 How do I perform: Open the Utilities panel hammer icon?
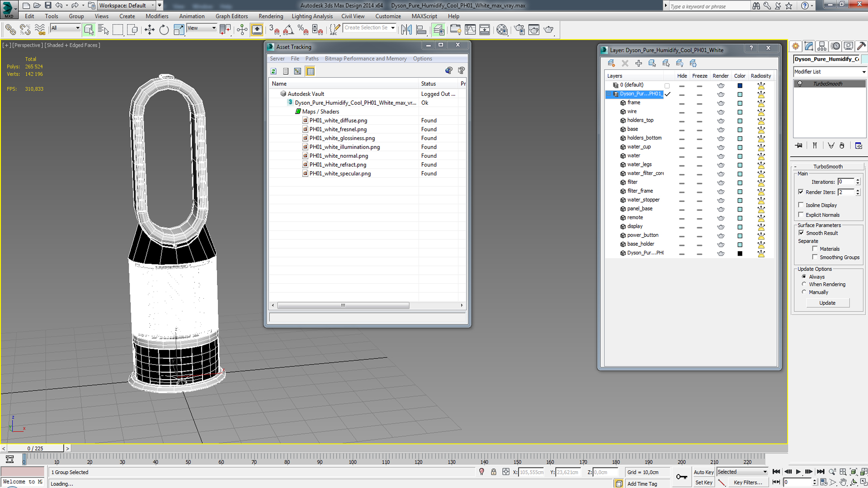pos(861,46)
